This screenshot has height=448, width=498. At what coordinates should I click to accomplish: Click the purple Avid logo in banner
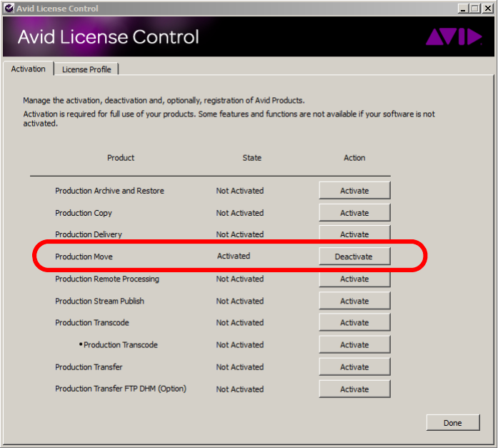coord(454,36)
